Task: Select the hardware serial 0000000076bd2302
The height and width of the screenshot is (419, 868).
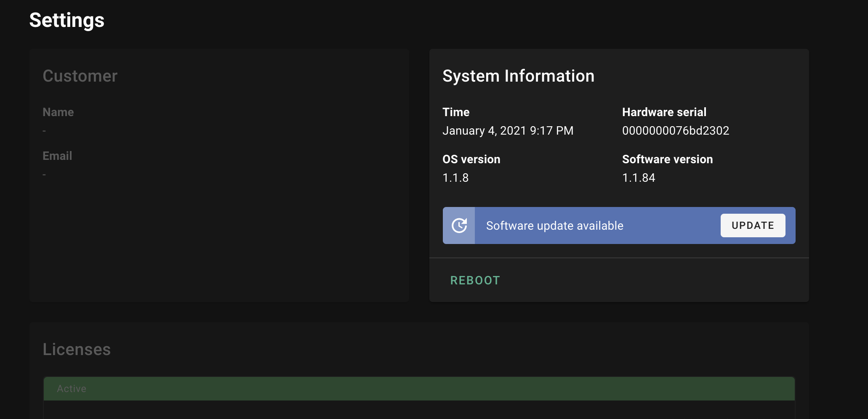Action: (676, 131)
